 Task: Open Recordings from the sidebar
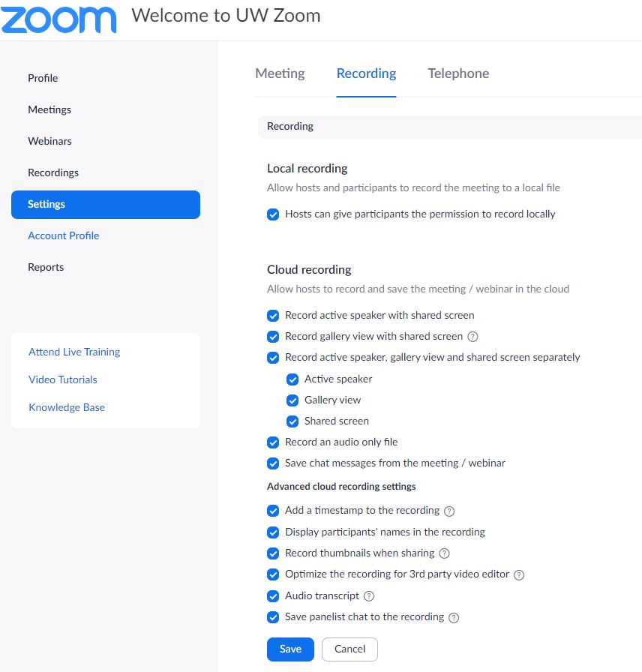(x=53, y=172)
